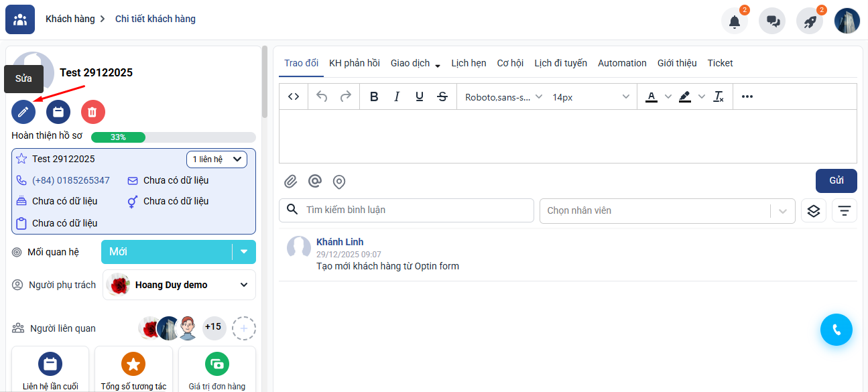This screenshot has height=392, width=868.
Task: Open the 'Chọn nhân viên' employee dropdown
Action: click(666, 210)
